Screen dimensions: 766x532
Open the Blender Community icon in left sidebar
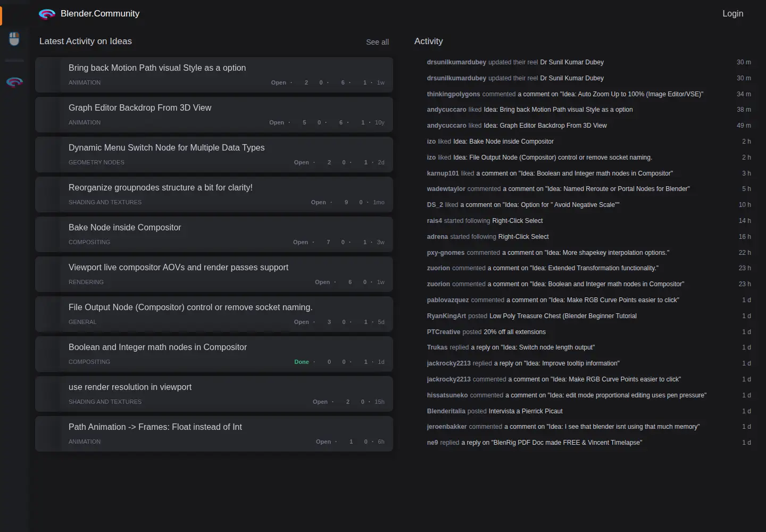pos(14,82)
